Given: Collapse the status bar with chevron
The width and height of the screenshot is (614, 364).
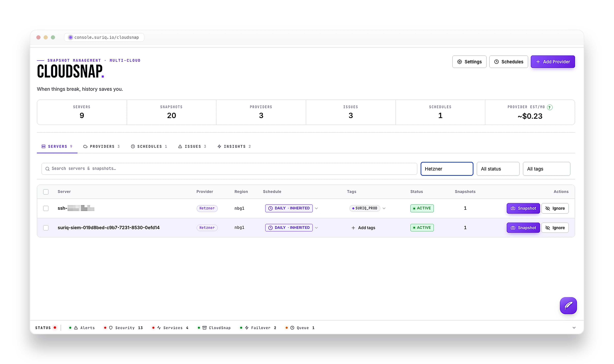Looking at the screenshot, I should pyautogui.click(x=574, y=328).
